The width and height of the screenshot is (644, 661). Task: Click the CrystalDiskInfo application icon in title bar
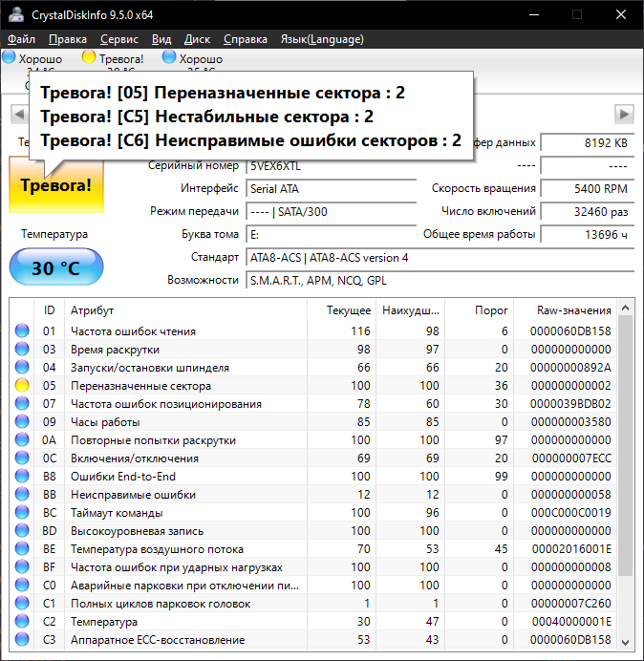[x=16, y=14]
